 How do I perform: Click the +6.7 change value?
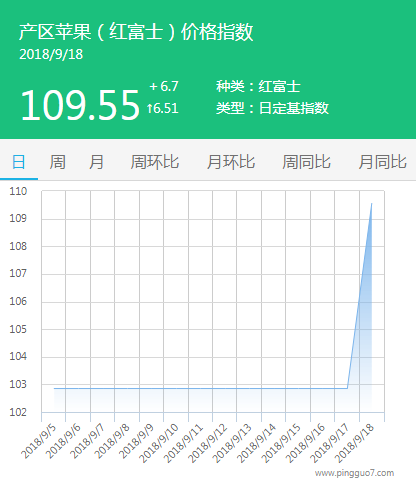[x=164, y=86]
